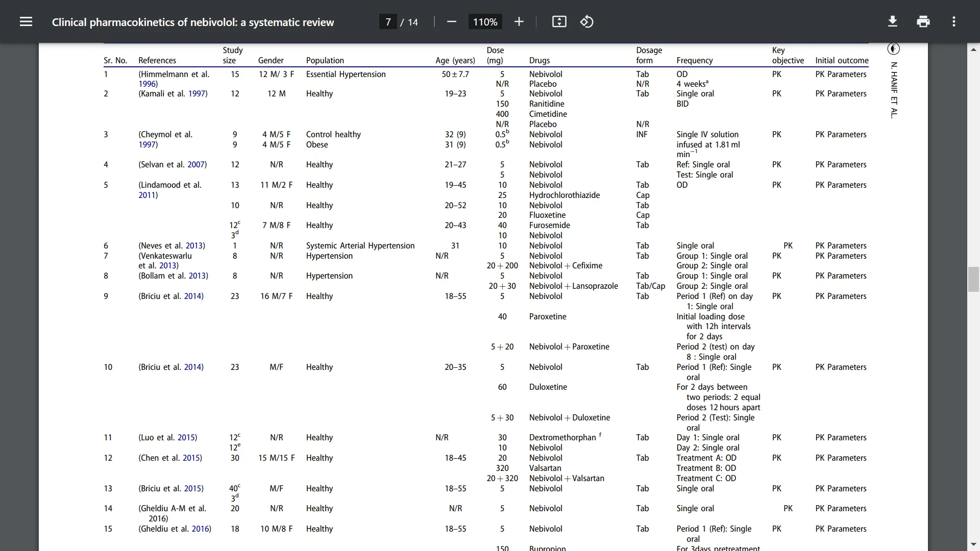Click the 'Population' column header
The image size is (980, 551).
click(325, 60)
